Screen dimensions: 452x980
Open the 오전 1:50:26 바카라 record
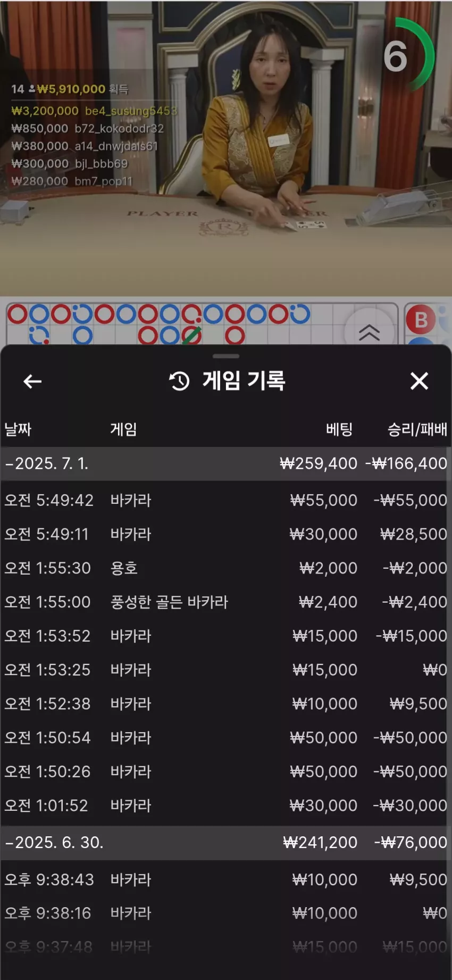pyautogui.click(x=226, y=771)
